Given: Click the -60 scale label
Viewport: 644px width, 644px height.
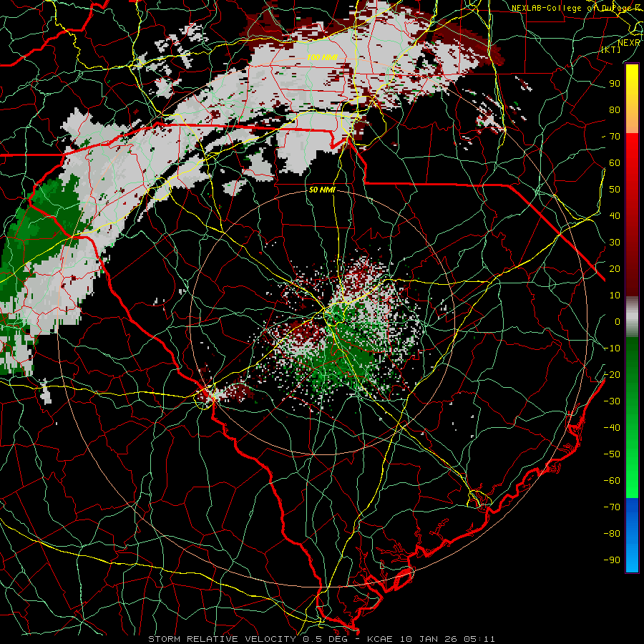Looking at the screenshot, I should coord(612,481).
